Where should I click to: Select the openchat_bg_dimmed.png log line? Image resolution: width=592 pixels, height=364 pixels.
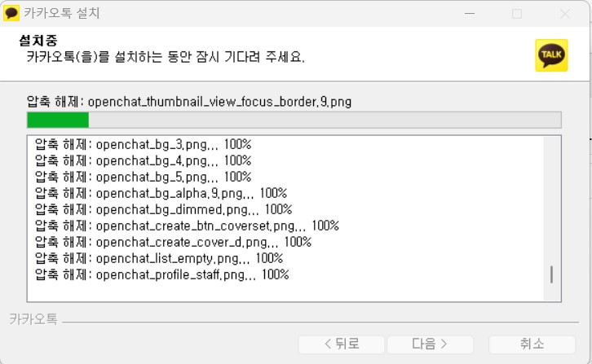[163, 209]
